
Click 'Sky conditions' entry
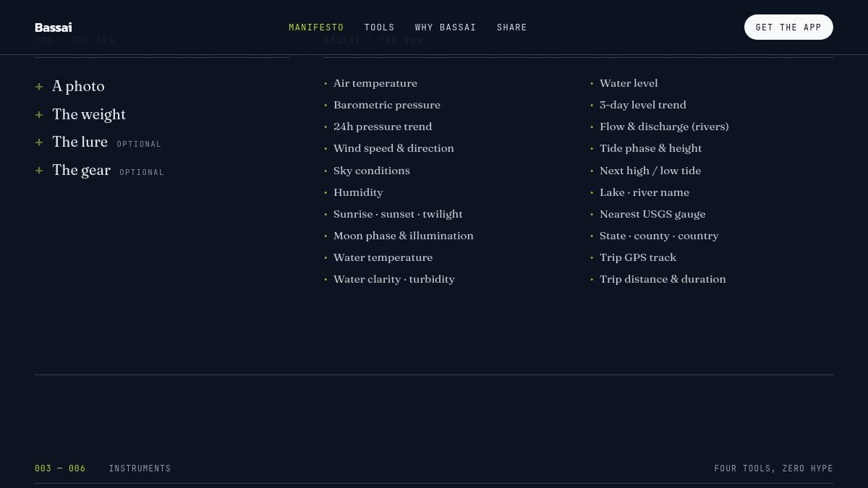(372, 171)
